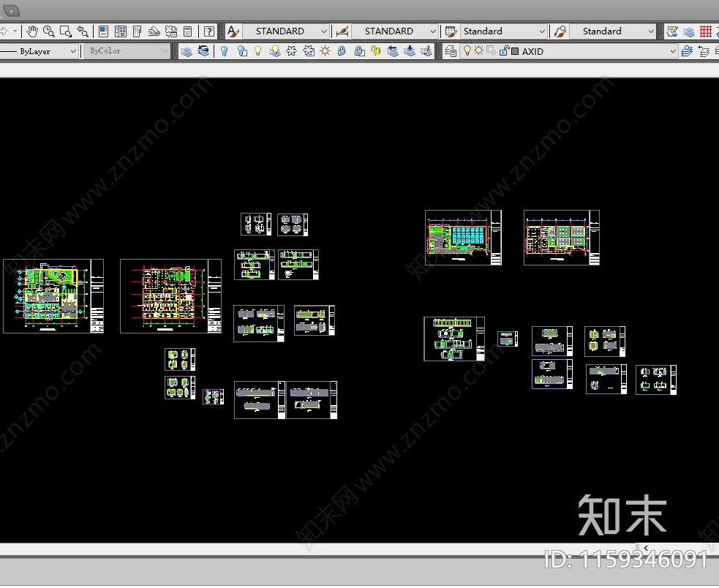Click the Layer Walk icon with up arrow
This screenshot has width=719, height=588.
393,51
